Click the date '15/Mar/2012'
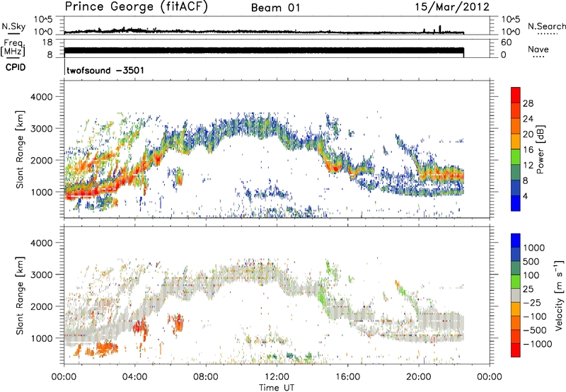566x392 pixels. (x=452, y=6)
